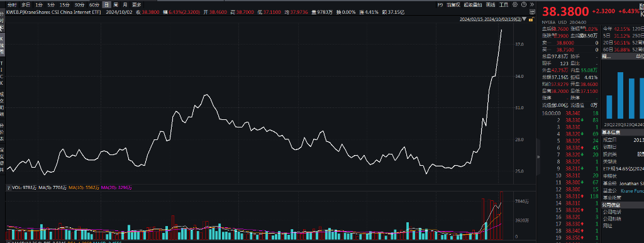
Task: Open 分价表 in left sidebar
Action: [x=2, y=132]
